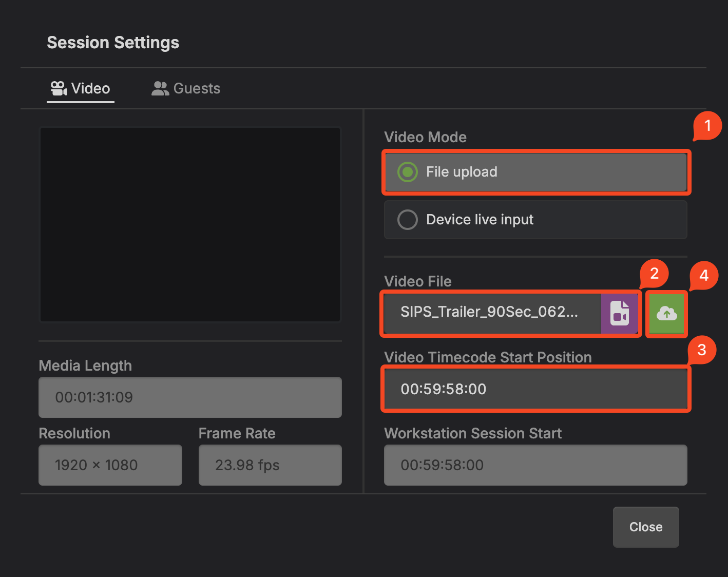Click the red annotation badge number 1

pyautogui.click(x=707, y=126)
